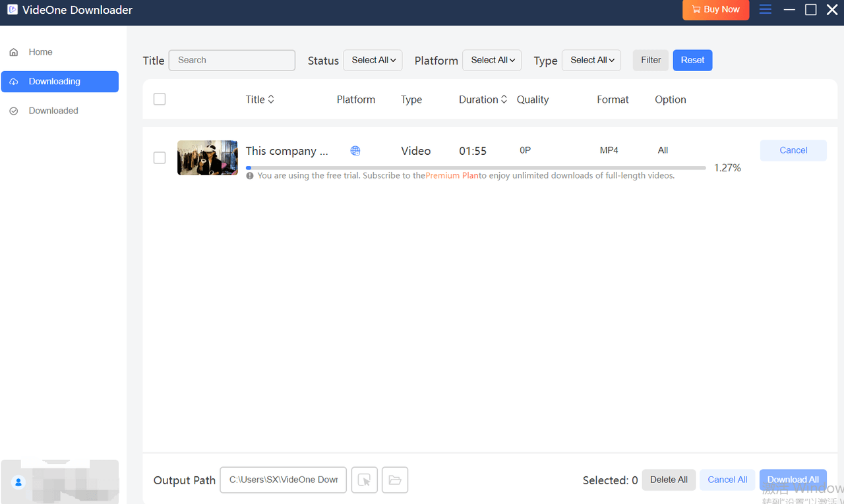This screenshot has height=504, width=844.
Task: Click the hamburger menu icon in title bar
Action: (x=765, y=9)
